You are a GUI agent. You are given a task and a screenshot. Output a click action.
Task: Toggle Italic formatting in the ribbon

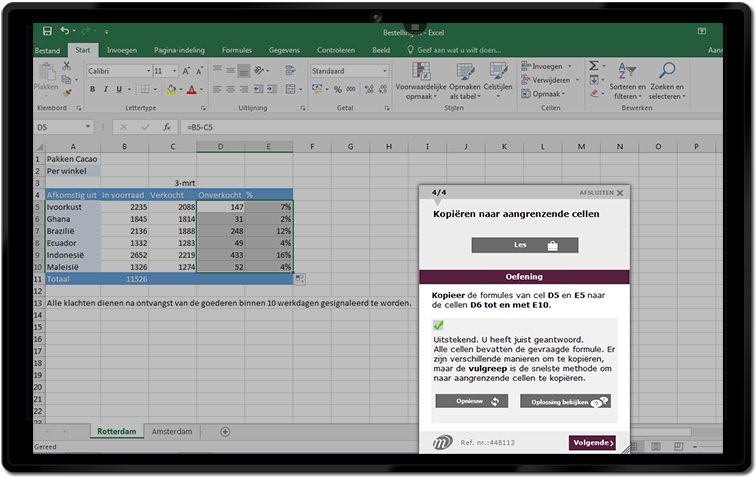[105, 89]
